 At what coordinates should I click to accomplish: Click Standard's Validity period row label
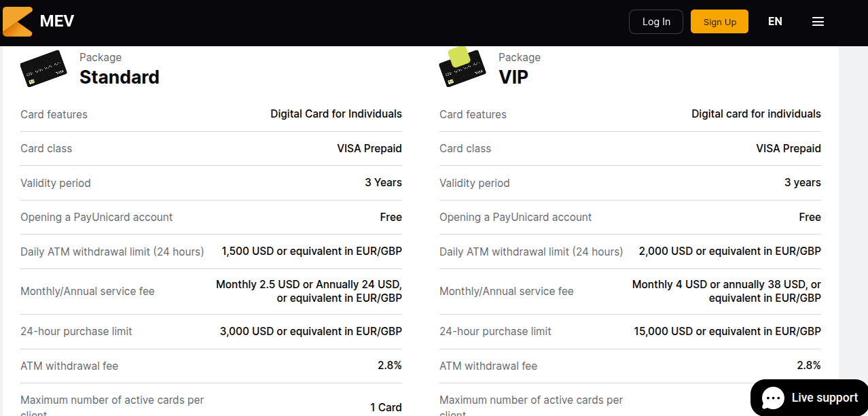[x=56, y=183]
